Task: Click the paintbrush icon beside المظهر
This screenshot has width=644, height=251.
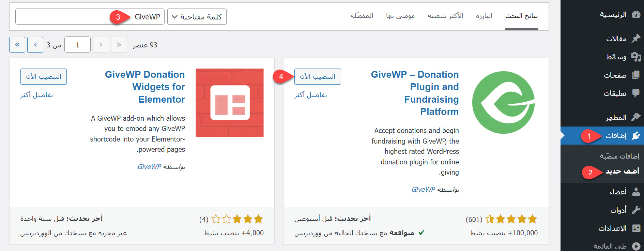Action: pyautogui.click(x=636, y=117)
